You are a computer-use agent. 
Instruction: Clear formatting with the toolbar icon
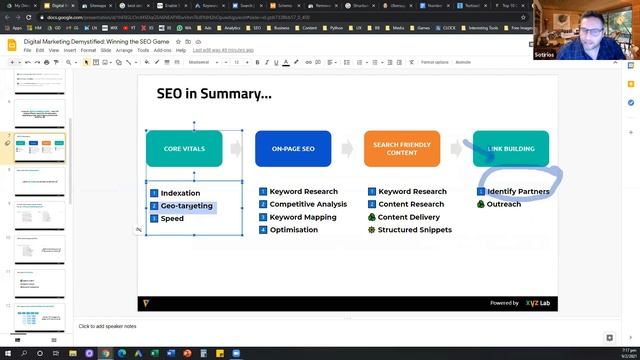click(411, 62)
